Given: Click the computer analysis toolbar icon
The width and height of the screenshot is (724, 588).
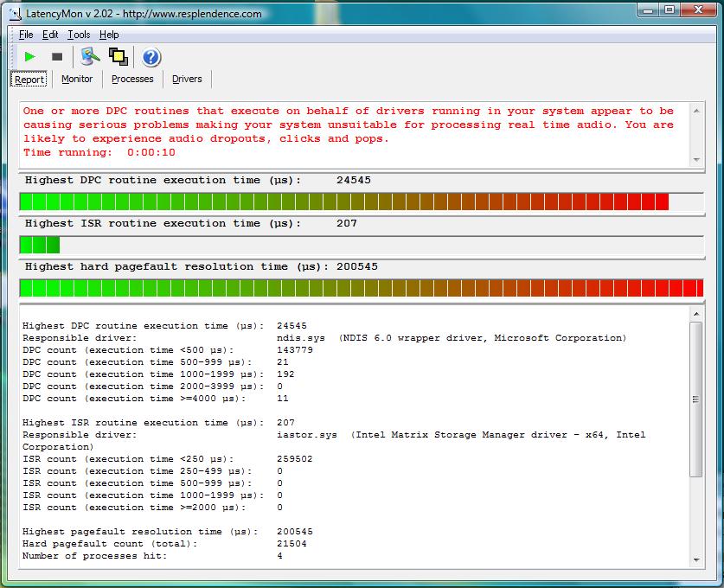Looking at the screenshot, I should coord(90,57).
